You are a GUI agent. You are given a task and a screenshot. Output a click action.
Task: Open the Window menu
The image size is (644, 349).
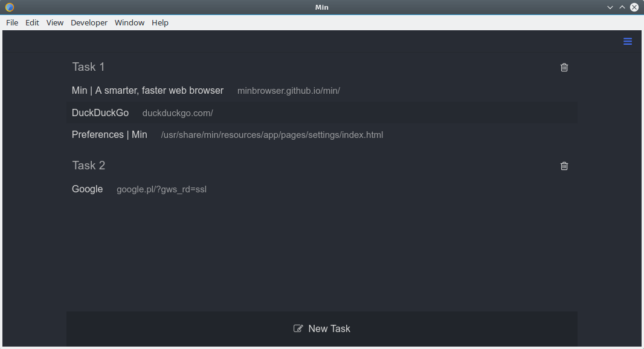point(129,22)
